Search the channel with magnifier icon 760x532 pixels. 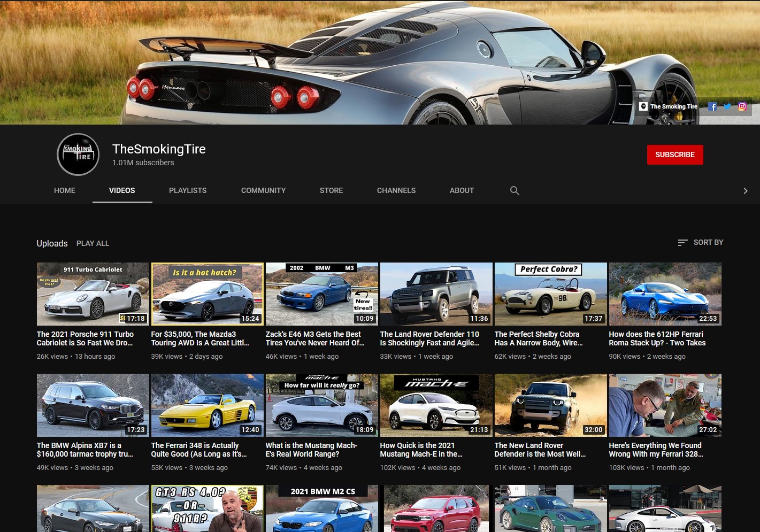click(x=515, y=190)
